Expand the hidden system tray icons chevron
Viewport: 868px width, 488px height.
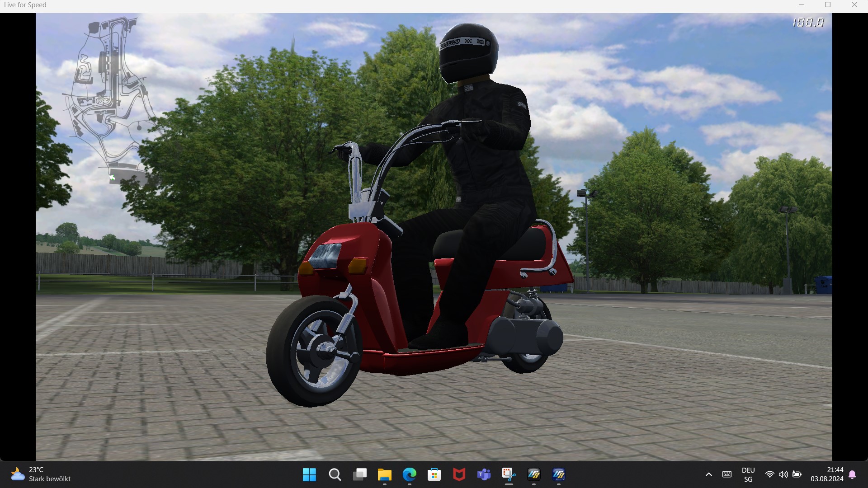coord(709,474)
